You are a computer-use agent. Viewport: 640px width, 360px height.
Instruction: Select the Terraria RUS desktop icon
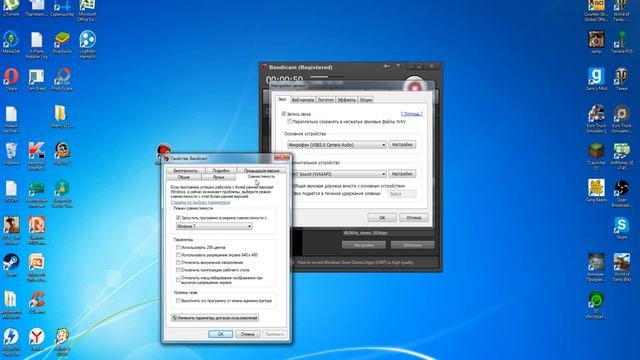coord(622,42)
